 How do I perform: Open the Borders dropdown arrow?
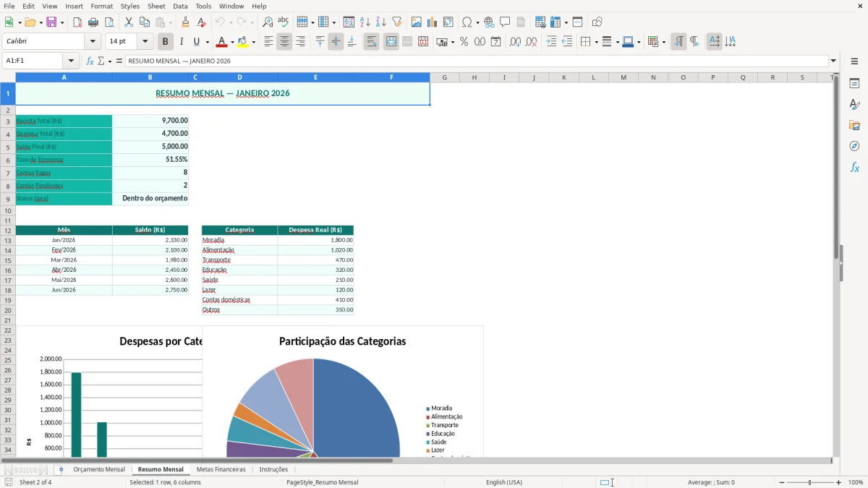(x=597, y=42)
